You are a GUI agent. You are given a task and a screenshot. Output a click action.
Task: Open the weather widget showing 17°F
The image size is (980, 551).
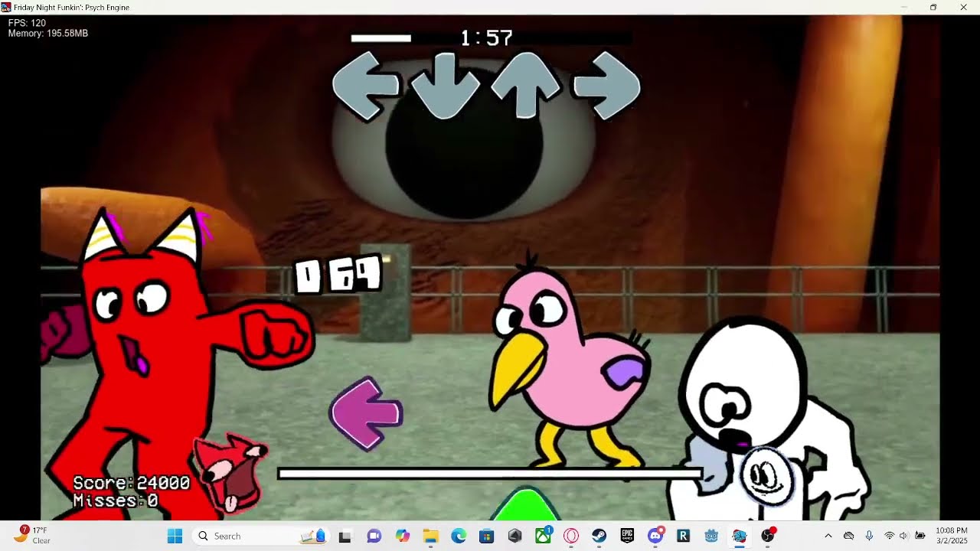coord(32,535)
